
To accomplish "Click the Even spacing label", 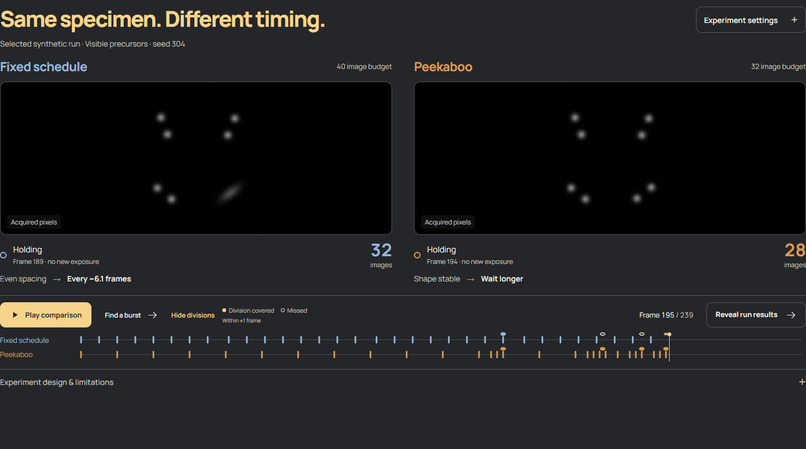I will pos(23,279).
